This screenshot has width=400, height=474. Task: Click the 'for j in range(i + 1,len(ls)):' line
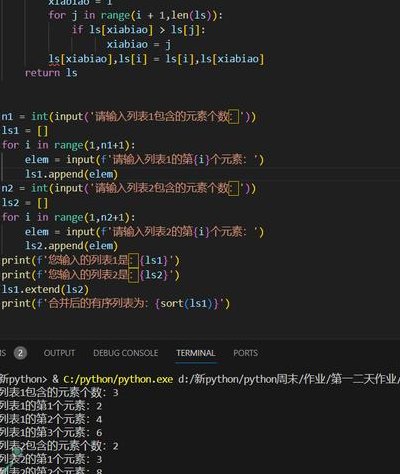click(x=135, y=15)
